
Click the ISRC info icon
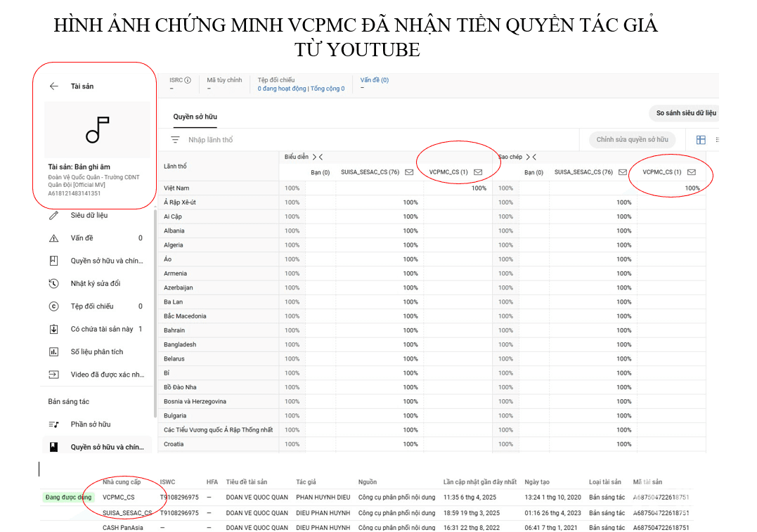tap(188, 80)
